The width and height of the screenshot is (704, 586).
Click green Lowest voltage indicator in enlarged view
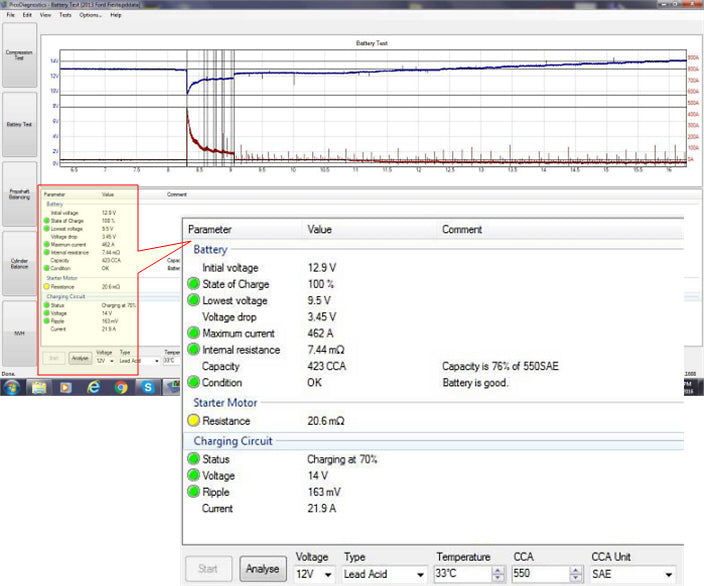[x=193, y=300]
